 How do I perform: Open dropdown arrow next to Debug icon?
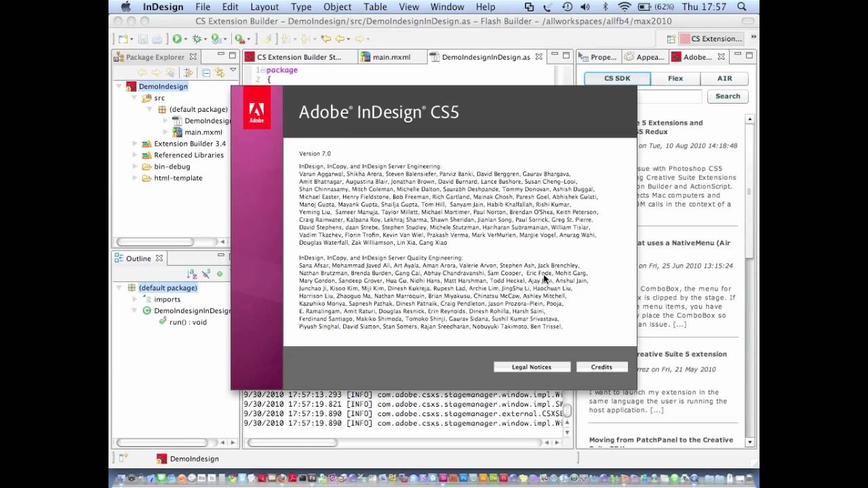[x=206, y=39]
